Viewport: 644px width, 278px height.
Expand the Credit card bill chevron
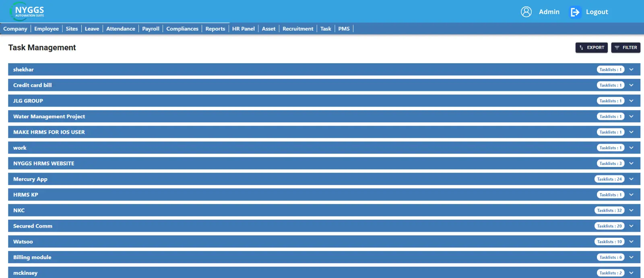631,85
